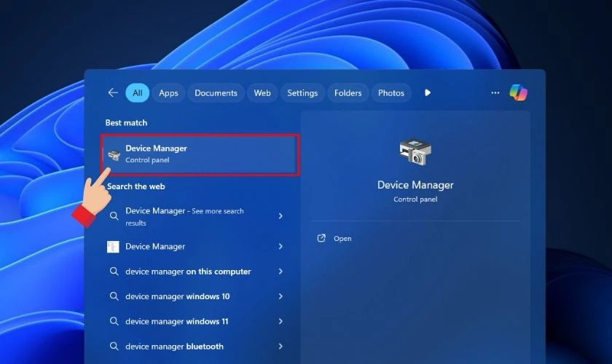Select 'device manager bluetooth' suggestion
The height and width of the screenshot is (364, 612).
click(174, 346)
